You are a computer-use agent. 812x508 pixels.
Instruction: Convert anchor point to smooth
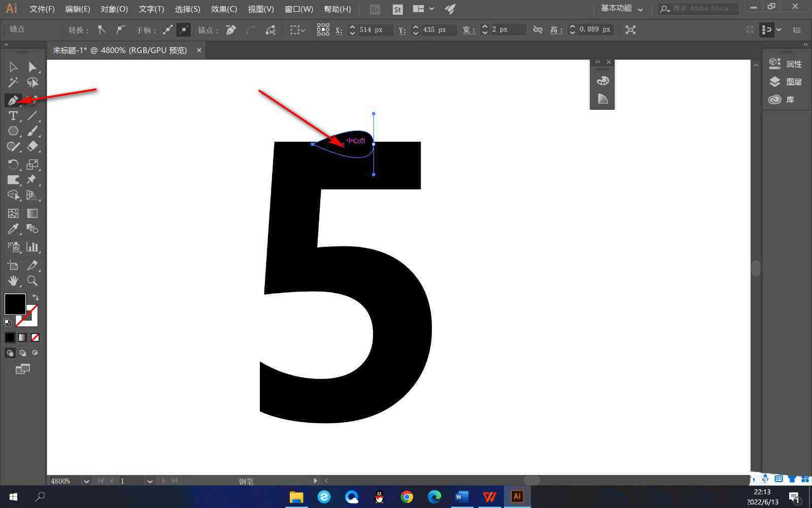click(120, 30)
